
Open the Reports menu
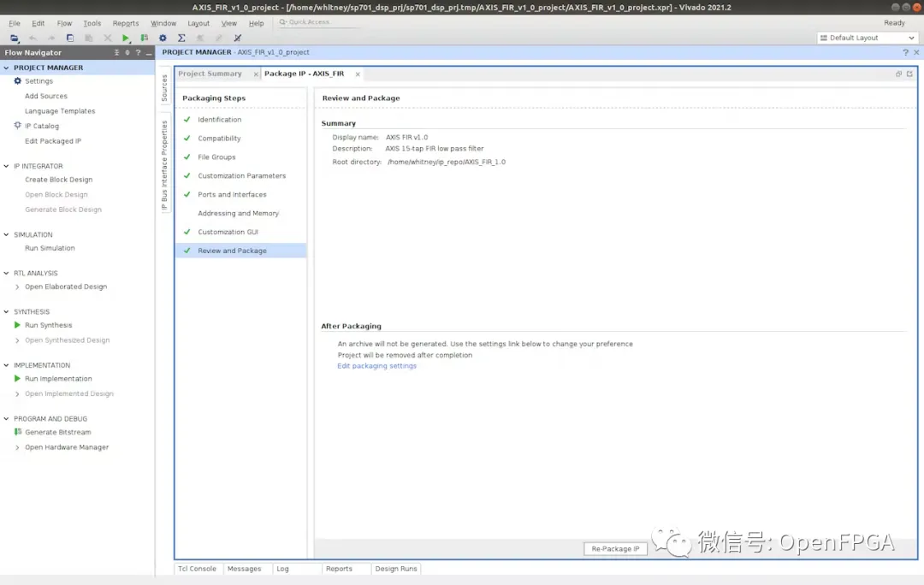click(x=126, y=23)
